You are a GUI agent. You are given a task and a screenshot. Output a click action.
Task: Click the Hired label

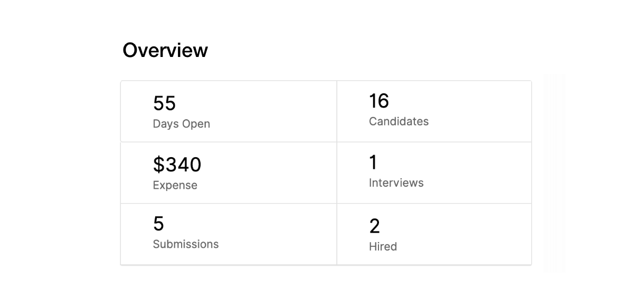[x=383, y=246]
